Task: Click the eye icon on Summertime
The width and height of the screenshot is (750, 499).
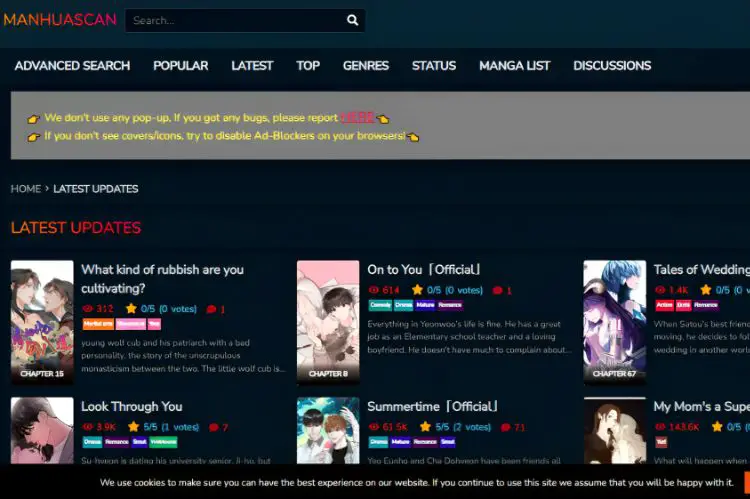Action: [x=374, y=427]
